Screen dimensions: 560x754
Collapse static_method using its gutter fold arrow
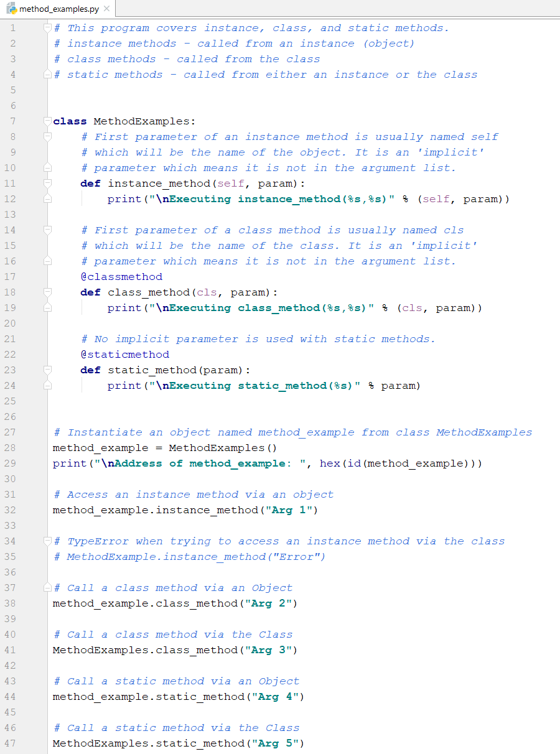[47, 370]
